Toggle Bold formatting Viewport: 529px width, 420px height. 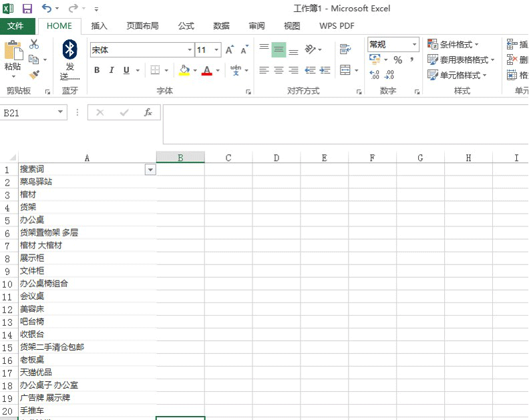[97, 70]
